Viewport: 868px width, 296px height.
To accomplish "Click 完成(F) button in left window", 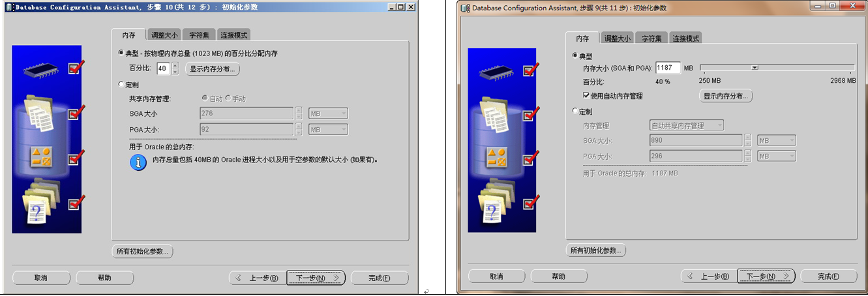I will [x=380, y=278].
